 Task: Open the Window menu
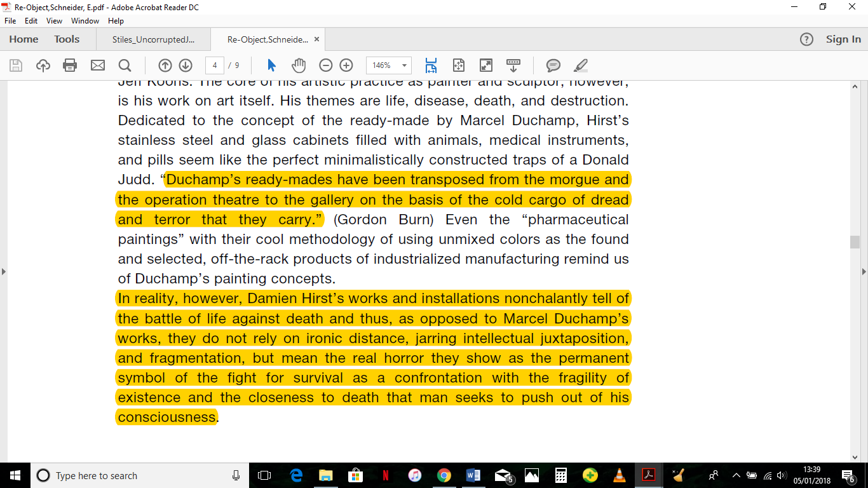click(85, 21)
